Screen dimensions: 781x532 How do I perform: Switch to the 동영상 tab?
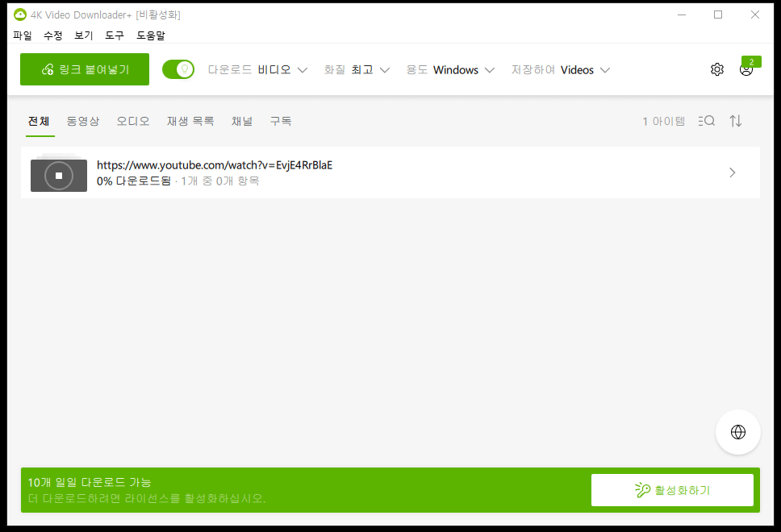tap(83, 121)
